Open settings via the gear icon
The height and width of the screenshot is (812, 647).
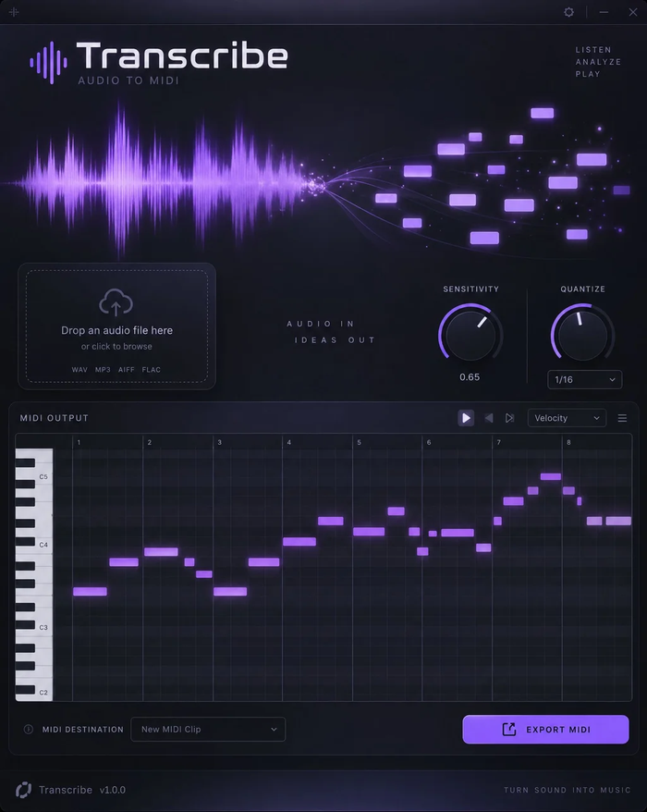(x=568, y=12)
